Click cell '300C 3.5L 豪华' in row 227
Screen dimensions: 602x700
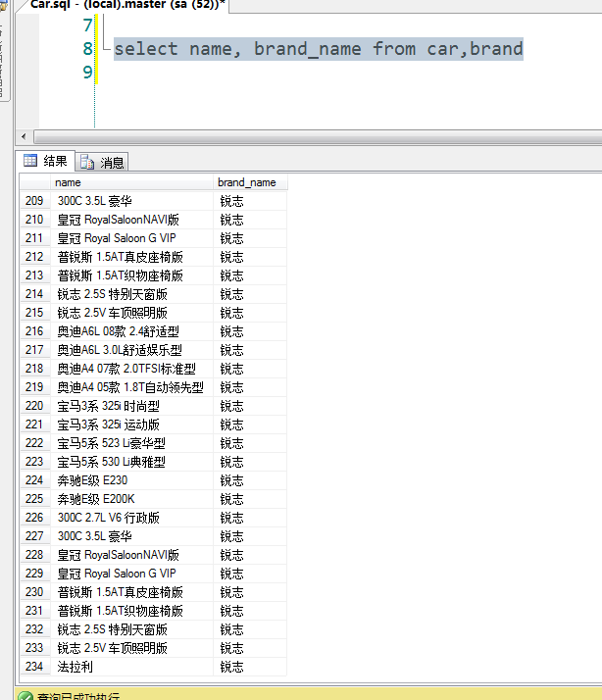[131, 536]
